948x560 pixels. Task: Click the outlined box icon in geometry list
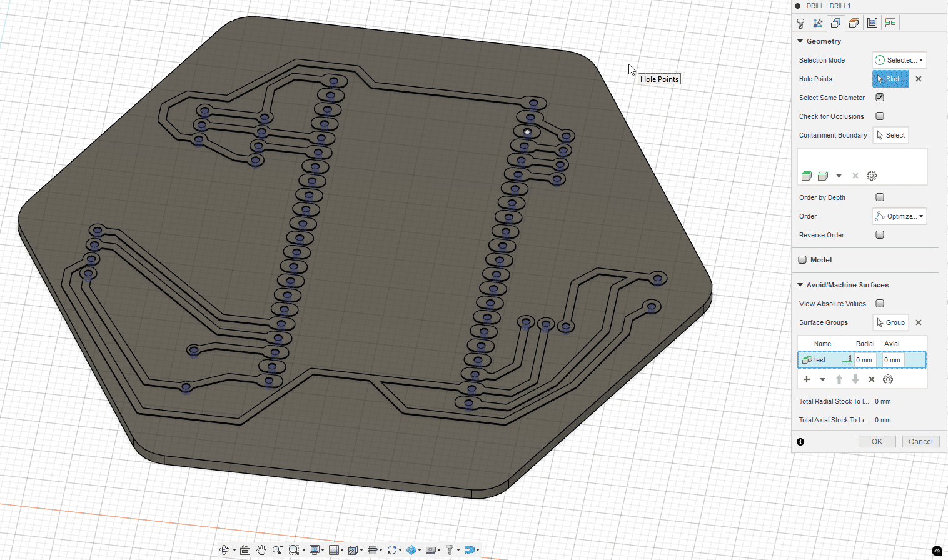click(x=823, y=176)
